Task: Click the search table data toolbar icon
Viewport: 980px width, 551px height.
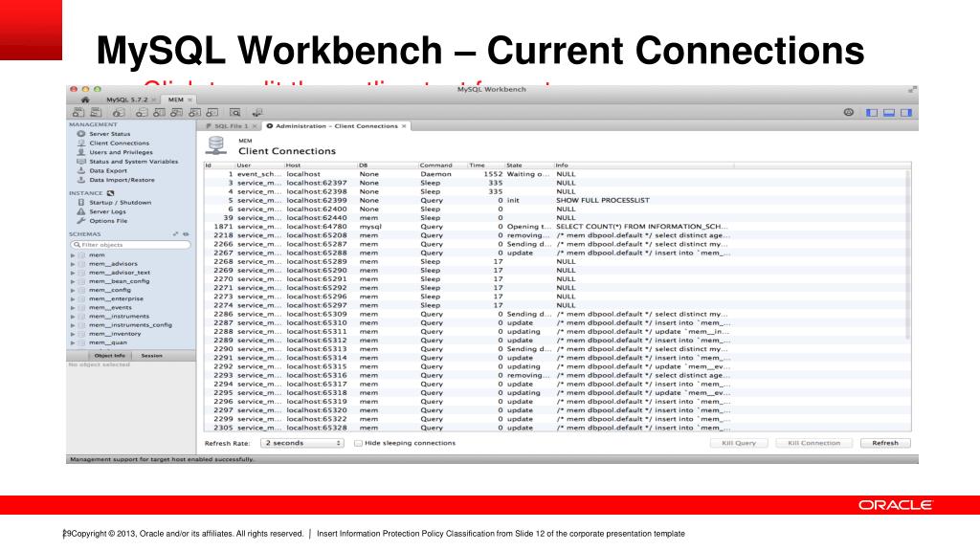Action: 235,113
